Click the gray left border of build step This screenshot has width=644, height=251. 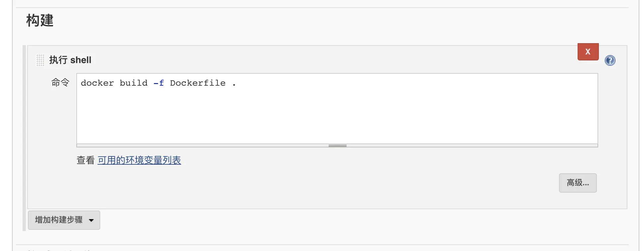click(24, 138)
